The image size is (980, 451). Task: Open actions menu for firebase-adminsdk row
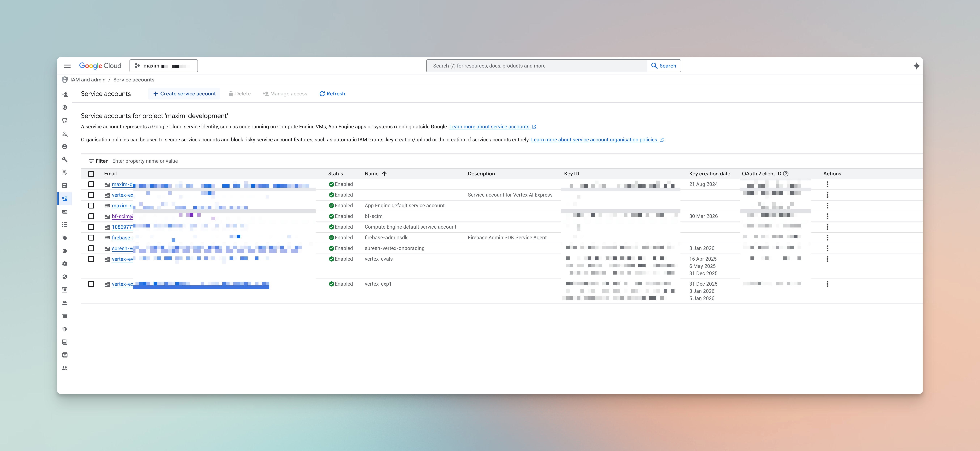coord(828,237)
